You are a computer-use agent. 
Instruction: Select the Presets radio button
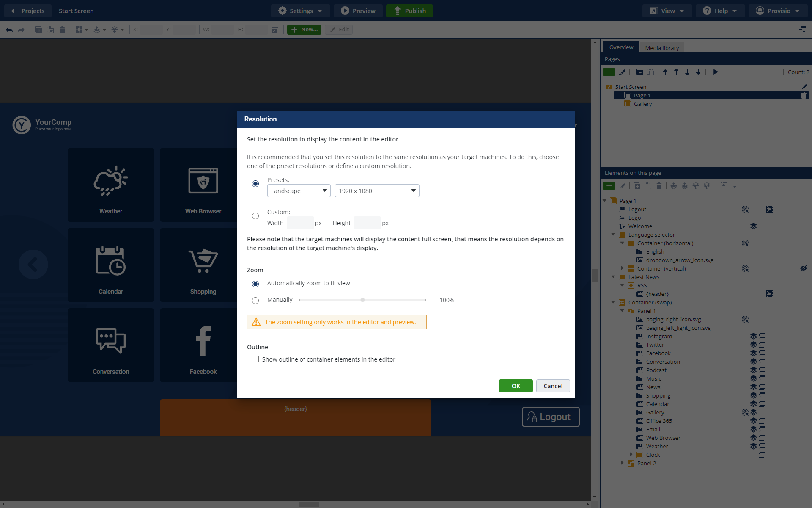(x=255, y=184)
